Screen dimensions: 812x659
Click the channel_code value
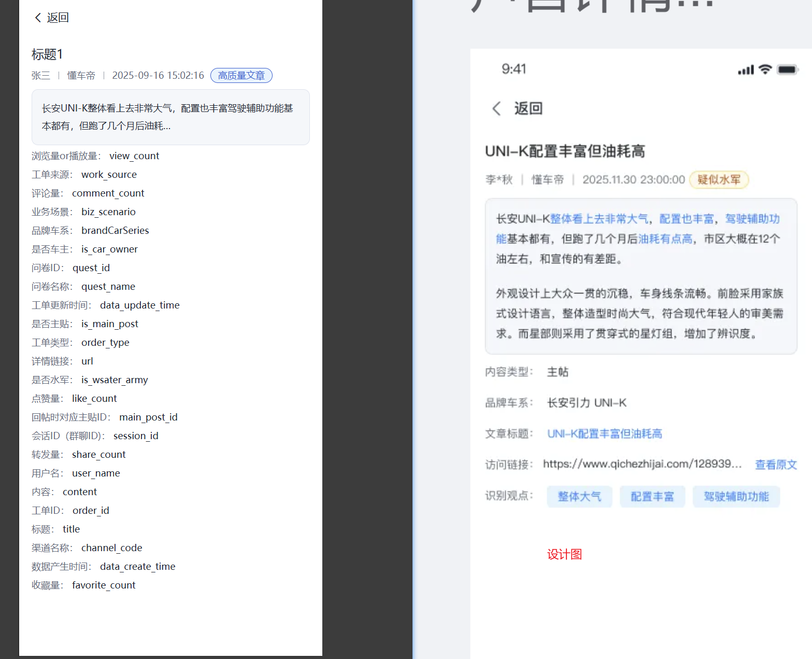click(111, 548)
